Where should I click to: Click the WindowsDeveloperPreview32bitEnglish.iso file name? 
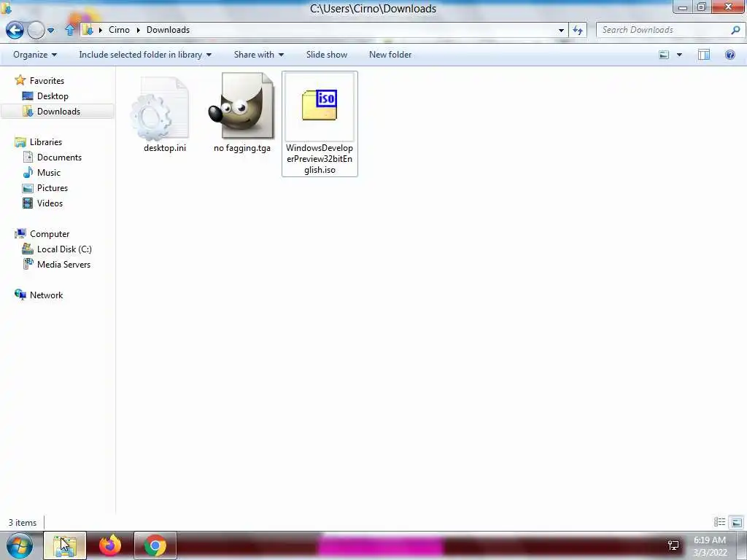320,158
